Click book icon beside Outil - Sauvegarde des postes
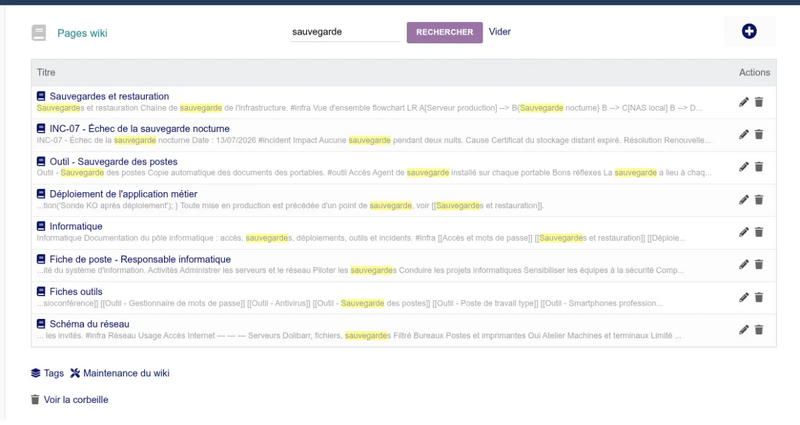This screenshot has height=425, width=800. [41, 161]
